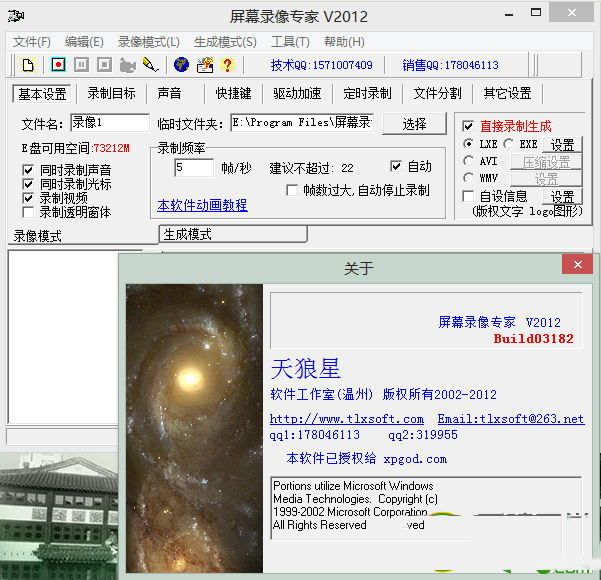Click the stop recording toolbar icon
The height and width of the screenshot is (580, 601).
[104, 64]
